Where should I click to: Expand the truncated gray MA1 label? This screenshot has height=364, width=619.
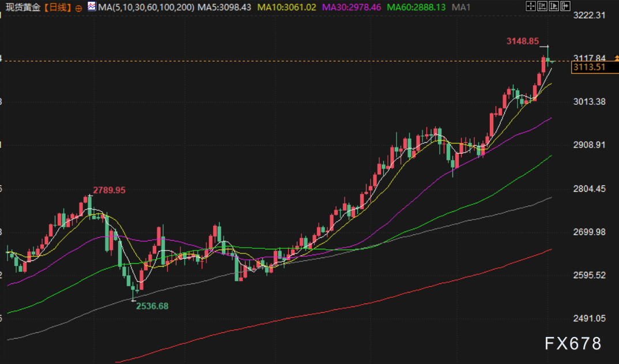(461, 7)
